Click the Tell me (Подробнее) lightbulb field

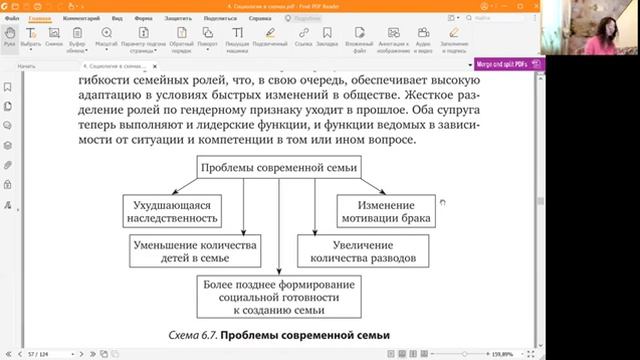303,18
